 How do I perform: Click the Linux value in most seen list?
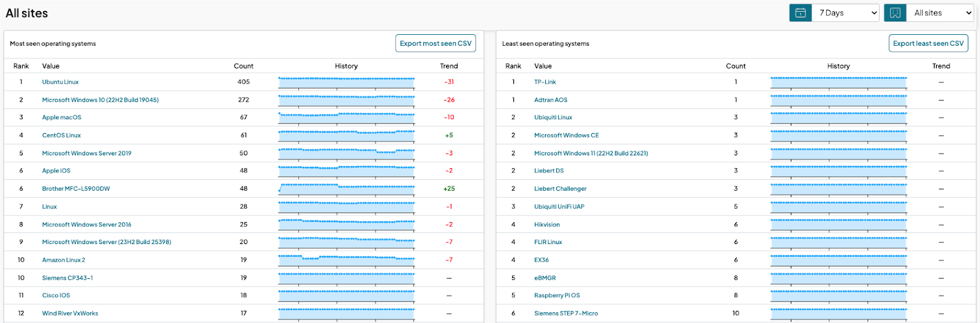point(50,207)
